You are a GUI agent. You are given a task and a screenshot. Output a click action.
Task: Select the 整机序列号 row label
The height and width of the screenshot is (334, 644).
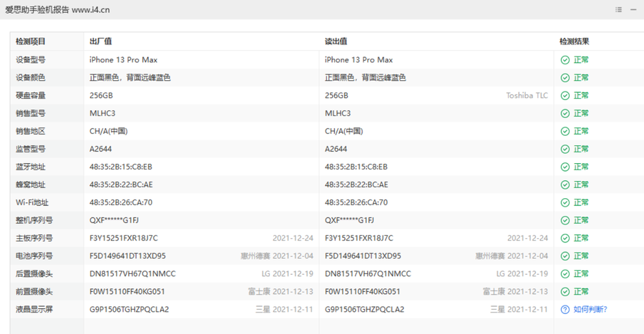click(x=34, y=220)
